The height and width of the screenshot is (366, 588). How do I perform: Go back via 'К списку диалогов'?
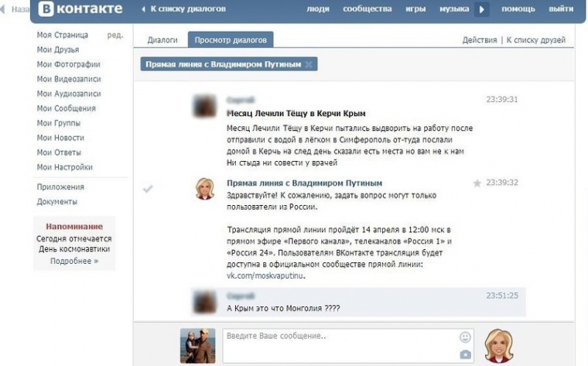183,9
